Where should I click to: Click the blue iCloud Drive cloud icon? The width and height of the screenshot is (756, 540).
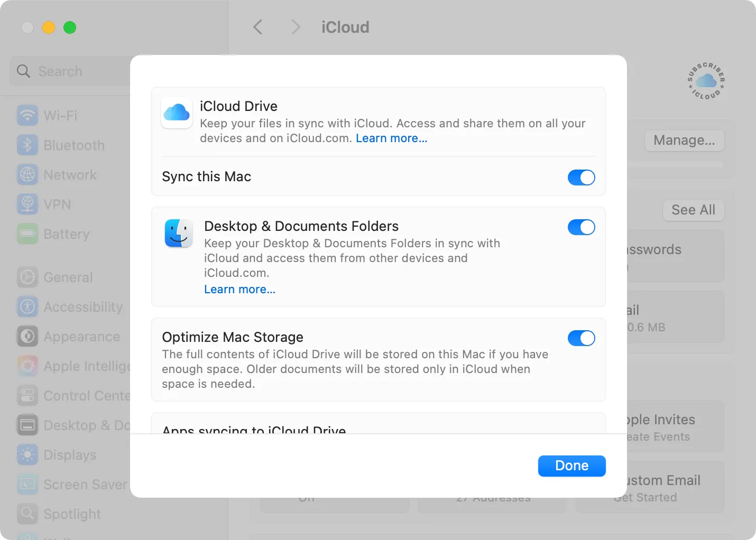(177, 113)
